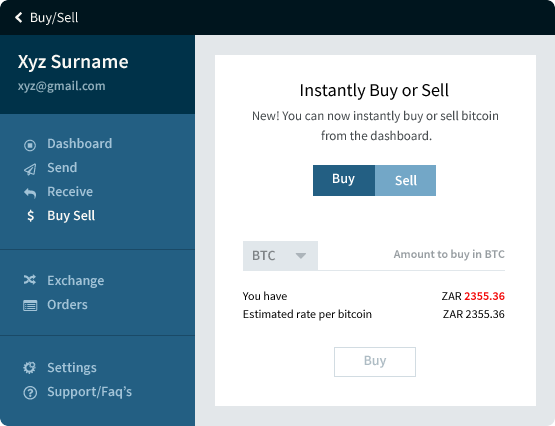
Task: Toggle to Buy mode
Action: click(344, 180)
